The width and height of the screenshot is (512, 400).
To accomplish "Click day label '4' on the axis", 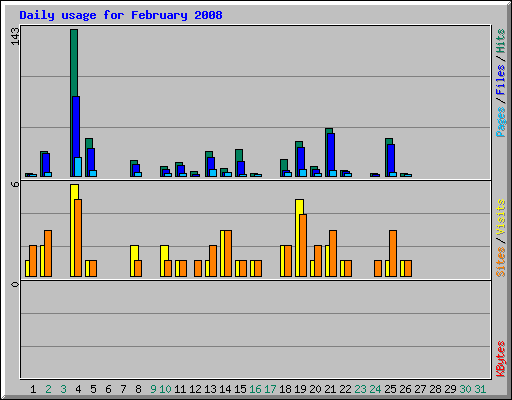I will click(x=78, y=389).
